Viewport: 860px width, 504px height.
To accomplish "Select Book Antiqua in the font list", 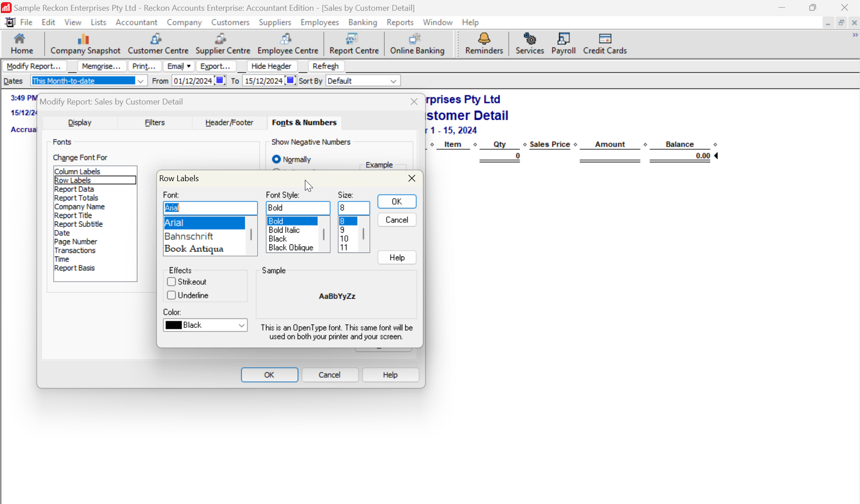I will coord(204,248).
